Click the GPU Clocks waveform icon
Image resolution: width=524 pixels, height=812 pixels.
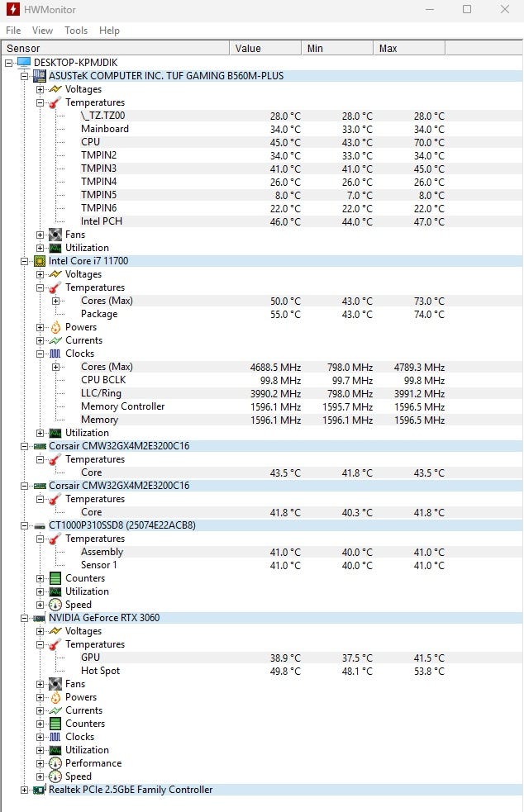(x=55, y=737)
